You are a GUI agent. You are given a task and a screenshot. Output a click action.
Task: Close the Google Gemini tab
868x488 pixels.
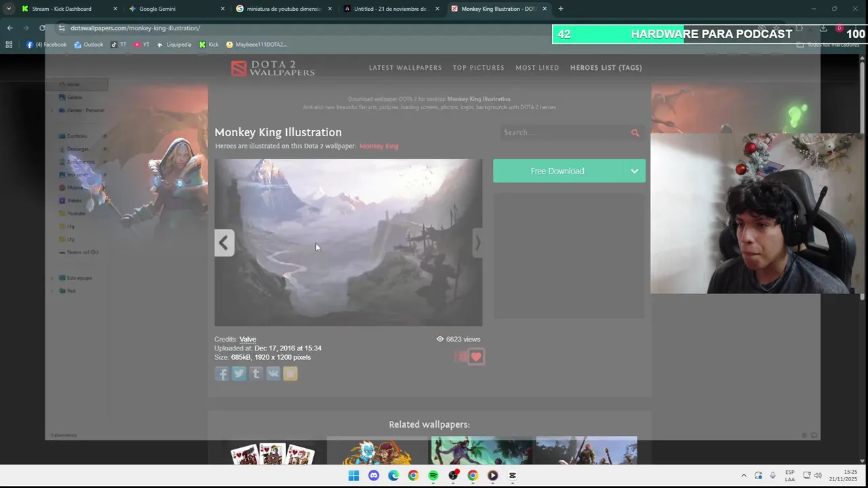(222, 9)
